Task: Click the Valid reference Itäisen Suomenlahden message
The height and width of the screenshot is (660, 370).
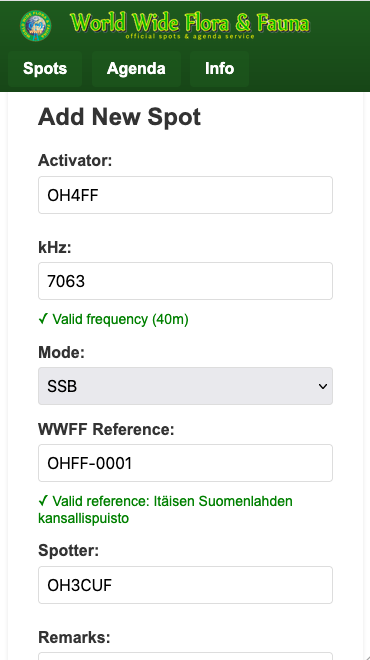Action: pyautogui.click(x=165, y=510)
